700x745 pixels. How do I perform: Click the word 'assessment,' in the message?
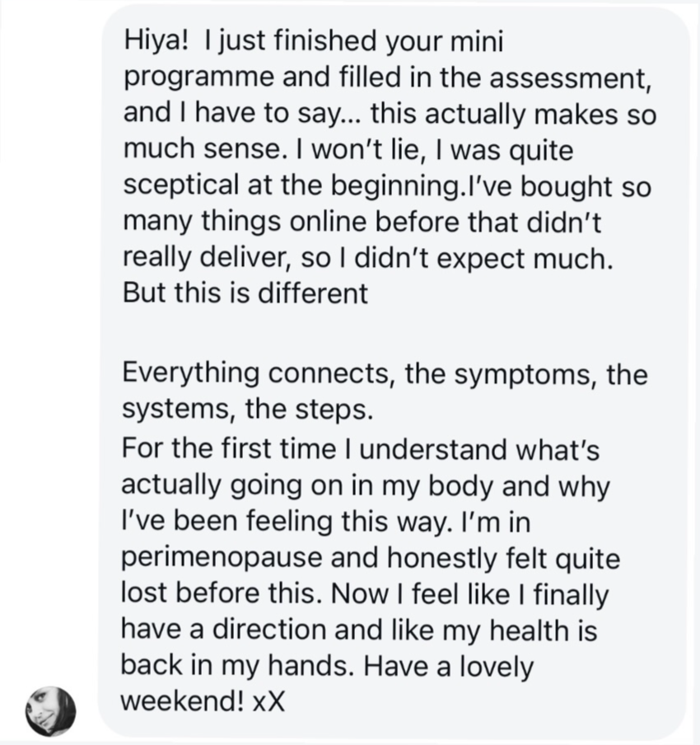click(570, 77)
